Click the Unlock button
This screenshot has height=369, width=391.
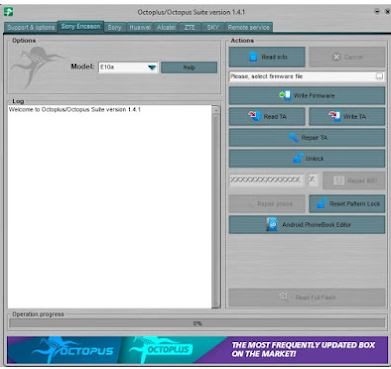click(x=307, y=159)
